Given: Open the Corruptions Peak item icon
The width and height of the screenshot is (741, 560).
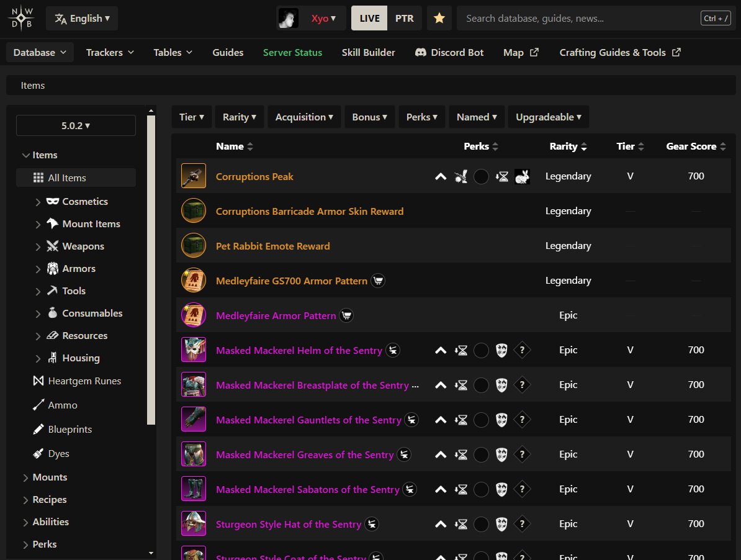Looking at the screenshot, I should 193,176.
